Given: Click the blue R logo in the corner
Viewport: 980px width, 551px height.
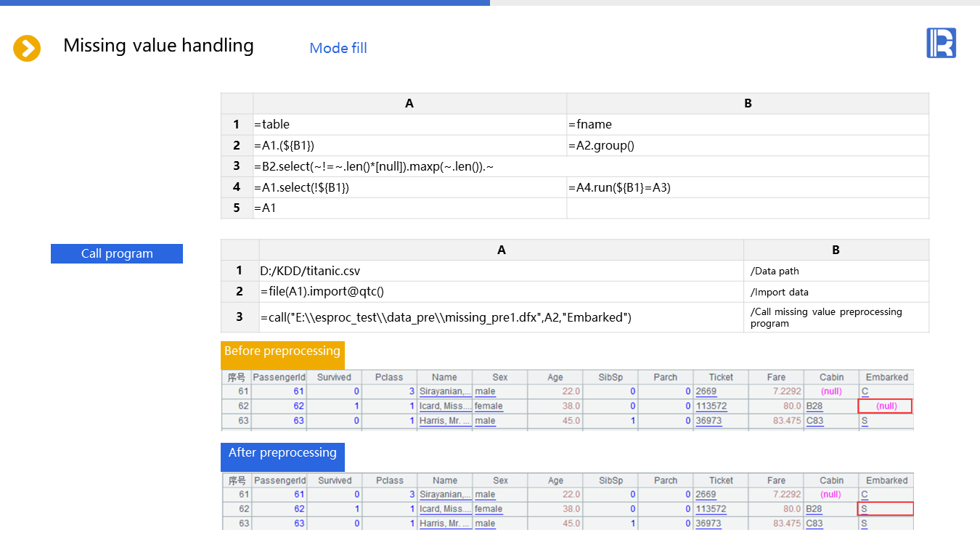Looking at the screenshot, I should point(941,43).
